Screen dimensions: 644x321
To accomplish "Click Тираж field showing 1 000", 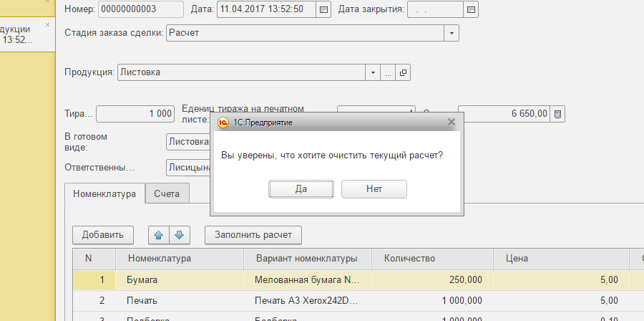I will click(x=135, y=114).
